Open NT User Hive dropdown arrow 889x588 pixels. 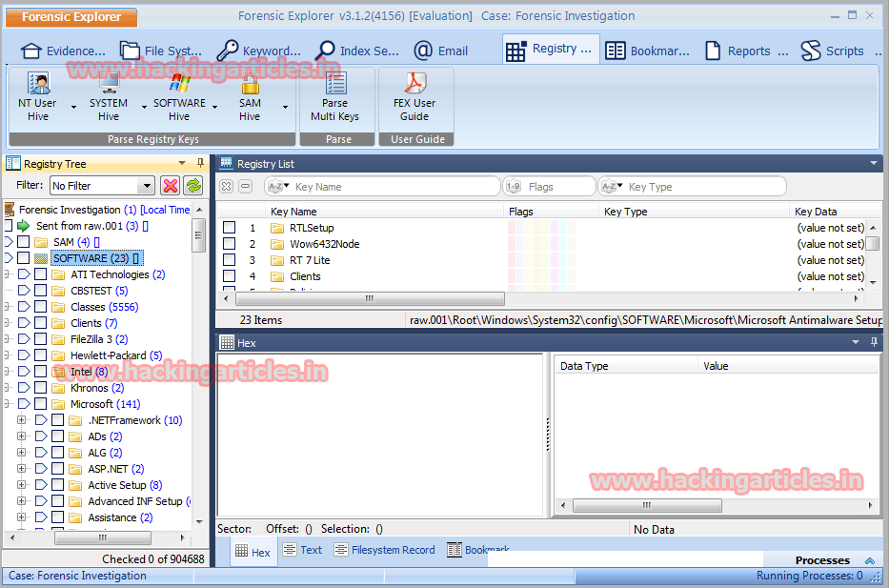click(x=73, y=107)
